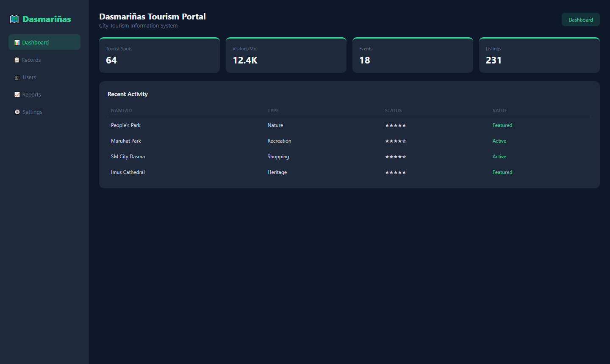Viewport: 610px width, 364px height.
Task: Select the Listings stat card
Action: [539, 55]
